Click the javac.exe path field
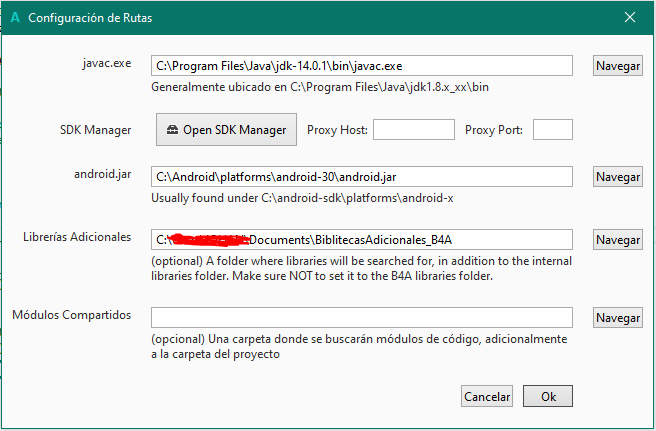 coord(361,66)
